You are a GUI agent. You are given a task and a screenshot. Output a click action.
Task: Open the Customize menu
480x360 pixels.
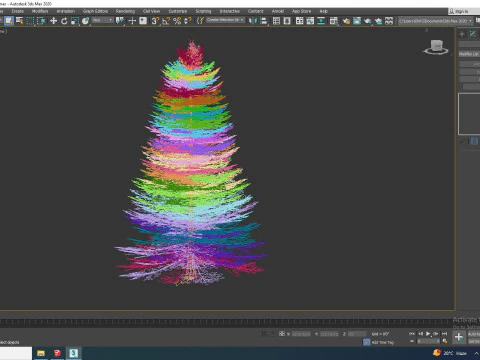178,11
